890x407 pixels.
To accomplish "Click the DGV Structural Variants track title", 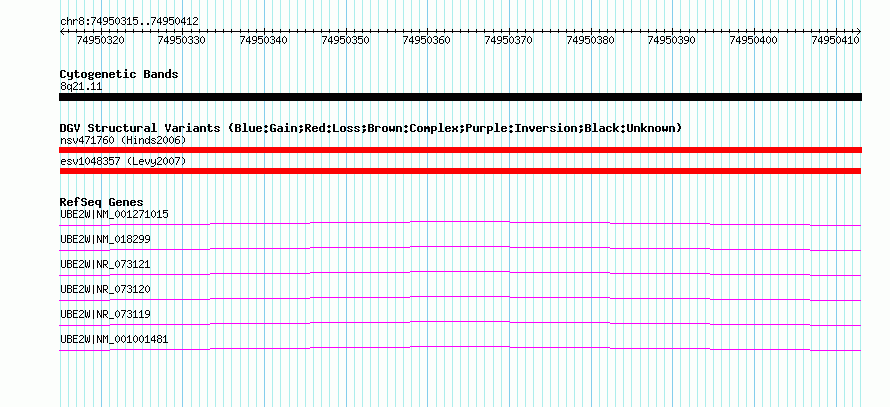I will coord(371,128).
